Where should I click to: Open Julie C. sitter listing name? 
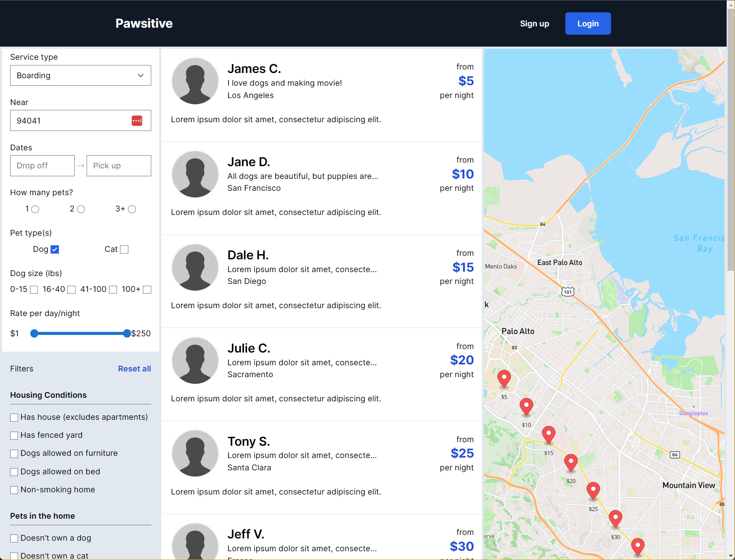[x=249, y=349]
